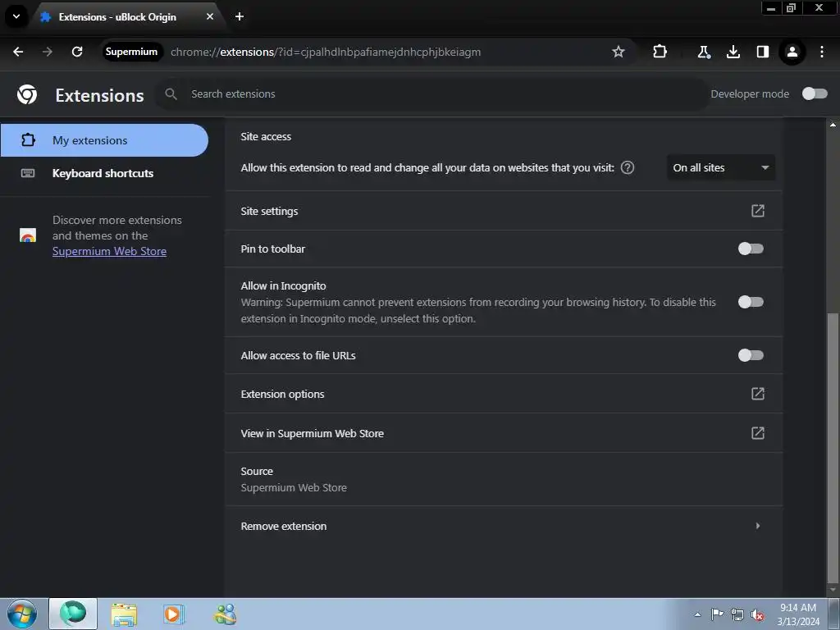Image resolution: width=840 pixels, height=630 pixels.
Task: Open Site settings external link icon
Action: tap(757, 211)
